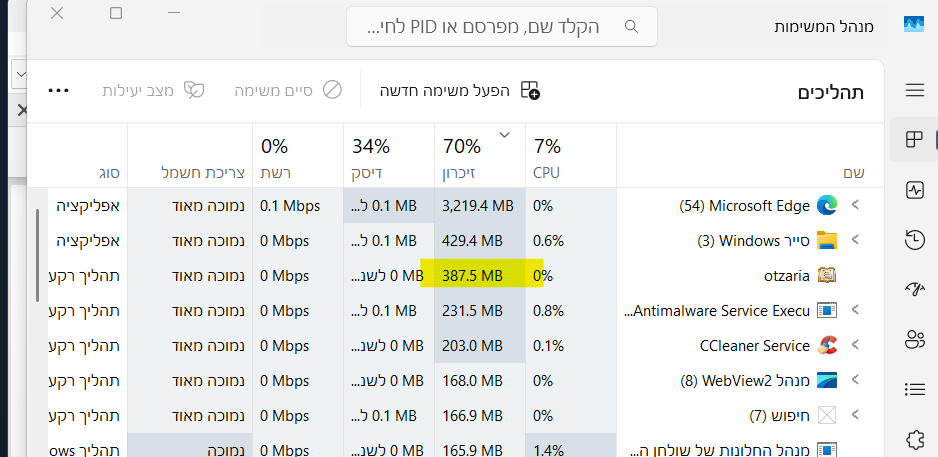
Task: Open Startup apps sidebar icon
Action: tap(914, 290)
